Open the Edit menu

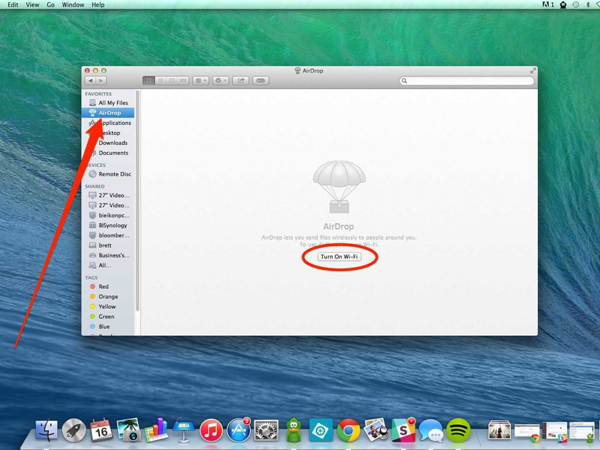13,5
